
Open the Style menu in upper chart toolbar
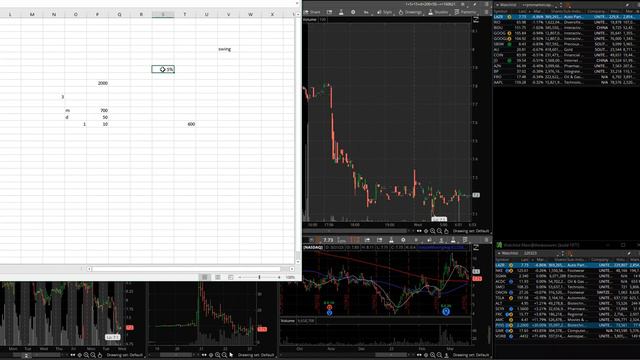(x=384, y=12)
